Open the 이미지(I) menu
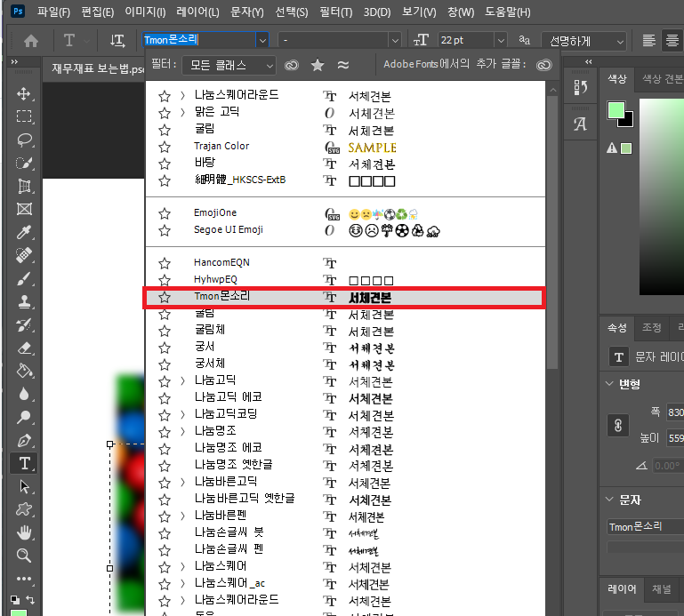The height and width of the screenshot is (616, 684). tap(145, 12)
